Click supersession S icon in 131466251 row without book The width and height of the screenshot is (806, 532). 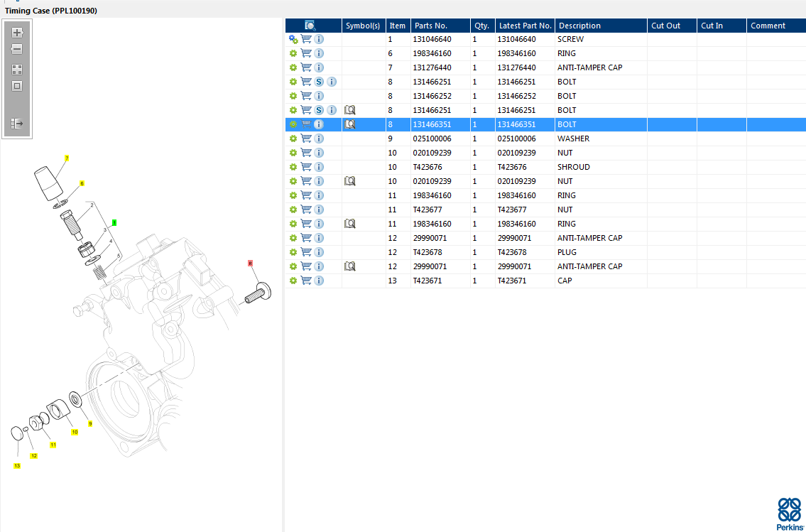click(319, 82)
